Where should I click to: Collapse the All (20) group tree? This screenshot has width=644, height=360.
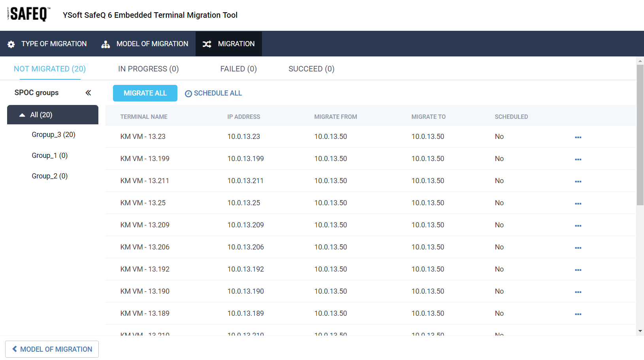pyautogui.click(x=23, y=115)
